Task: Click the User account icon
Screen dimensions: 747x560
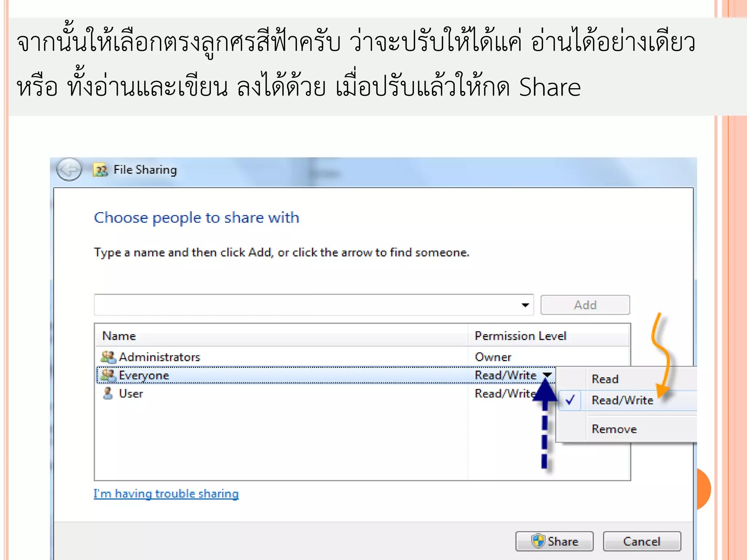Action: (x=108, y=393)
